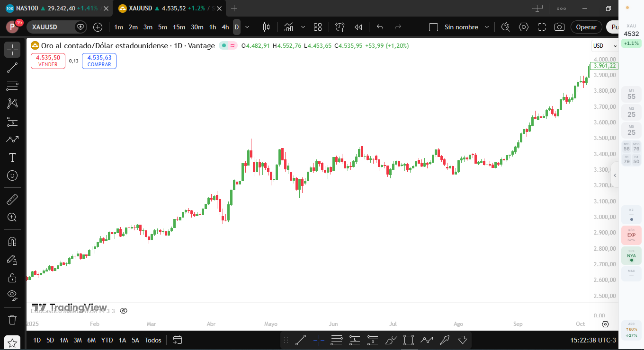Toggle the layout selection square checkbox
Screen dimensions: 644x350
tap(433, 27)
